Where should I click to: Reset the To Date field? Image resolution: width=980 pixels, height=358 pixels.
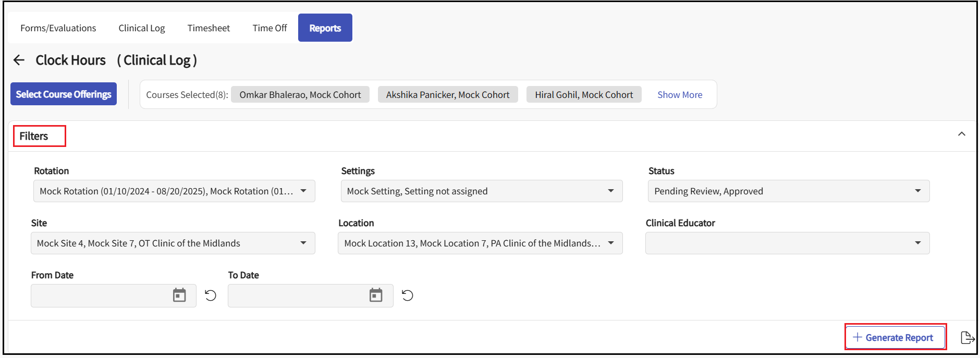[408, 295]
